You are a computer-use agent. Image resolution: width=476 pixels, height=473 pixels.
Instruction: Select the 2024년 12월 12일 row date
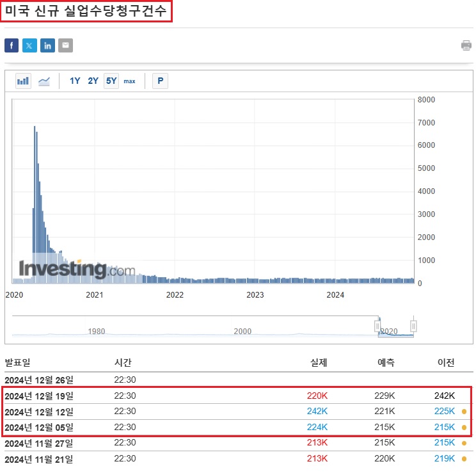(x=39, y=412)
